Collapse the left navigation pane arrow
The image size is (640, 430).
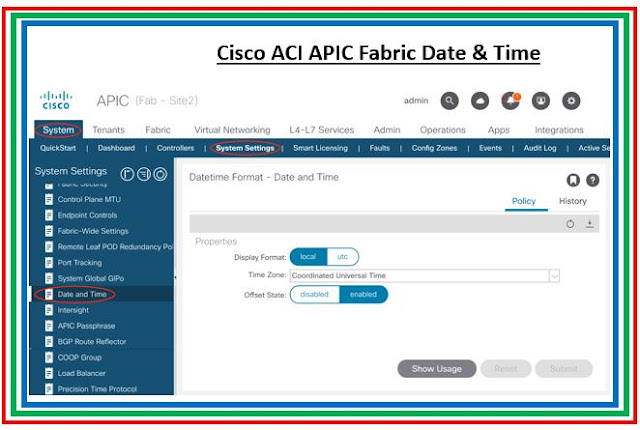176,277
